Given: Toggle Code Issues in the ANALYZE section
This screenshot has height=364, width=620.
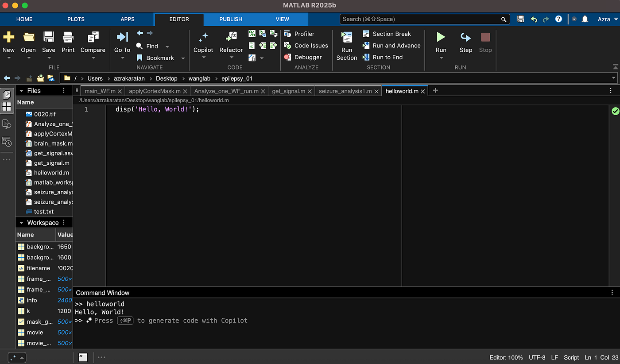Looking at the screenshot, I should click(x=306, y=45).
